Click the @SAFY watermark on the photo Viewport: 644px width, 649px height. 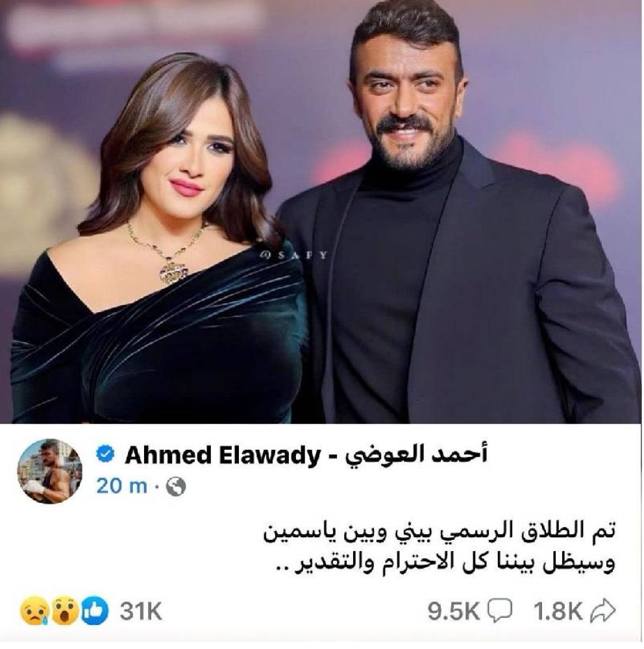point(293,255)
